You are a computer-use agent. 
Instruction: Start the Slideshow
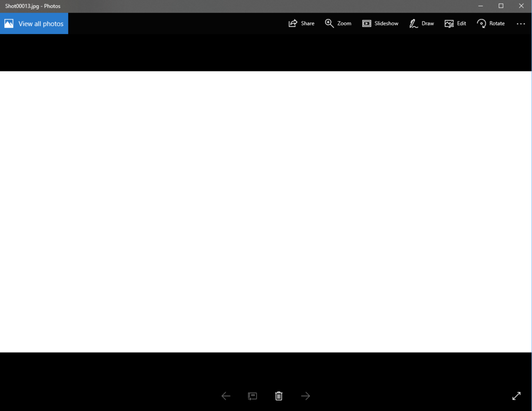[367, 23]
